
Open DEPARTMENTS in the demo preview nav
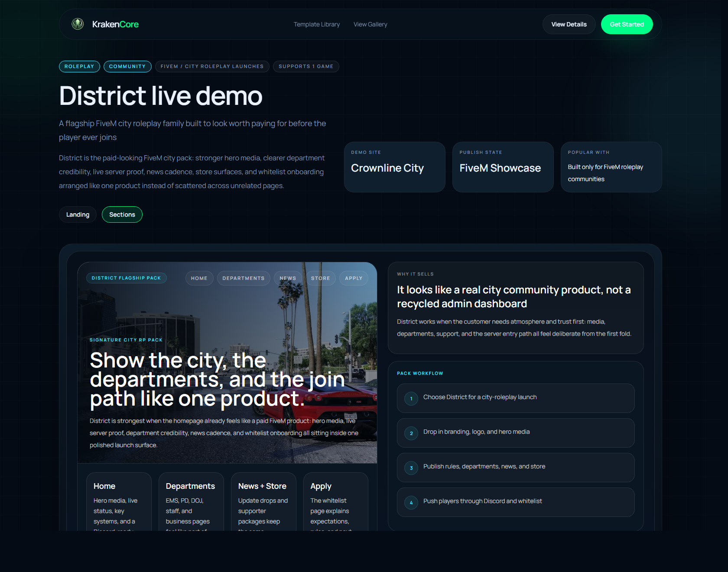point(244,278)
